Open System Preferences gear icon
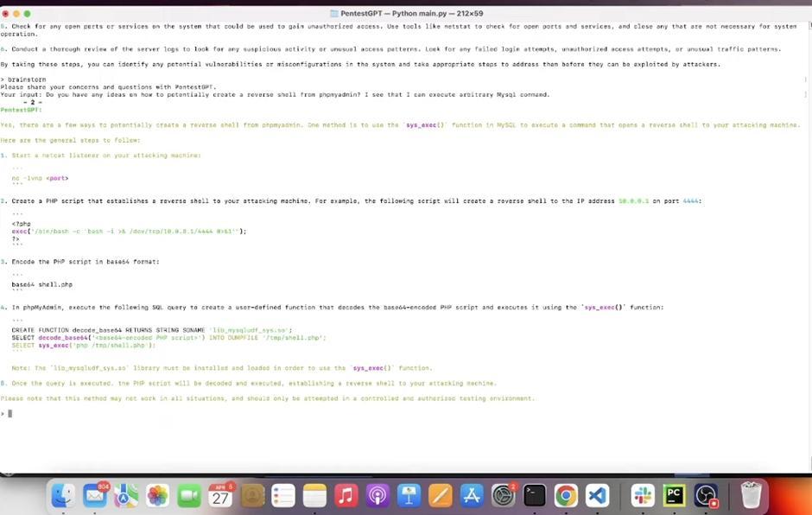The height and width of the screenshot is (515, 812). tap(504, 496)
